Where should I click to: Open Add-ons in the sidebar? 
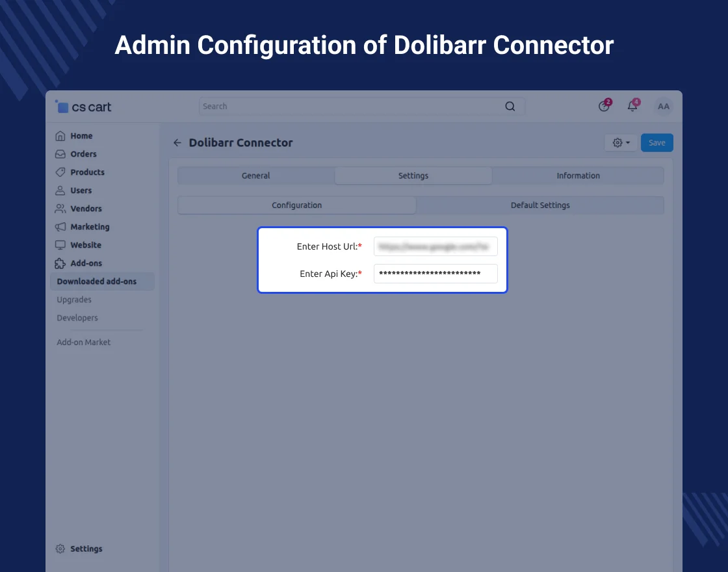click(86, 263)
